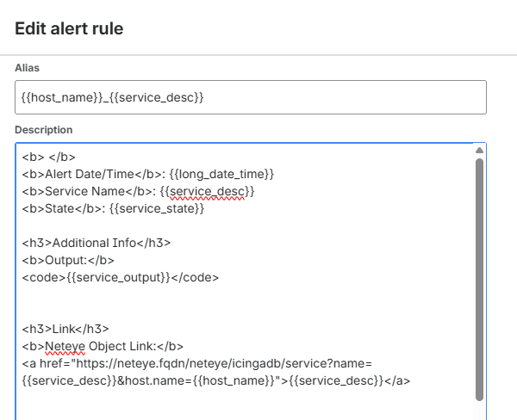The image size is (517, 420).
Task: Click the Link h3 heading line
Action: (65, 329)
